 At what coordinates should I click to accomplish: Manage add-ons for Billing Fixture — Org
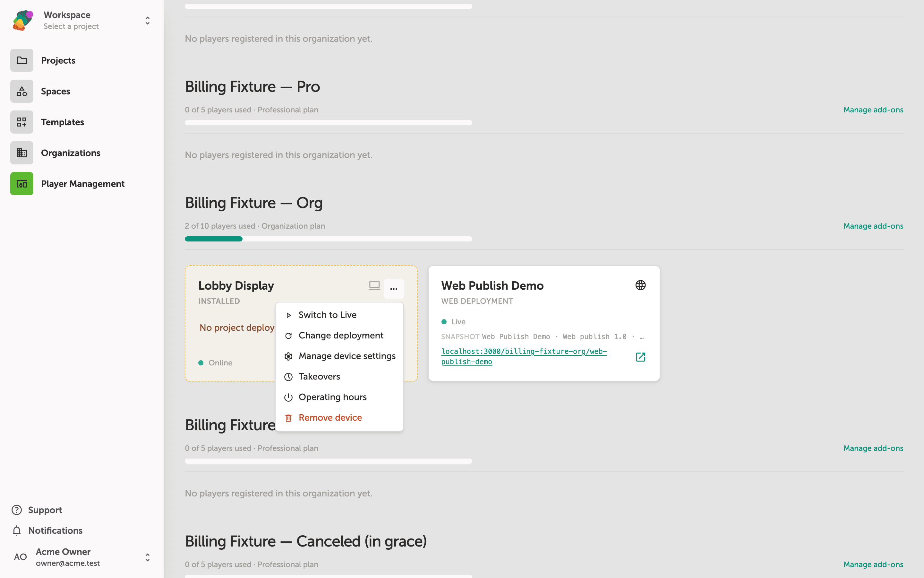(873, 226)
